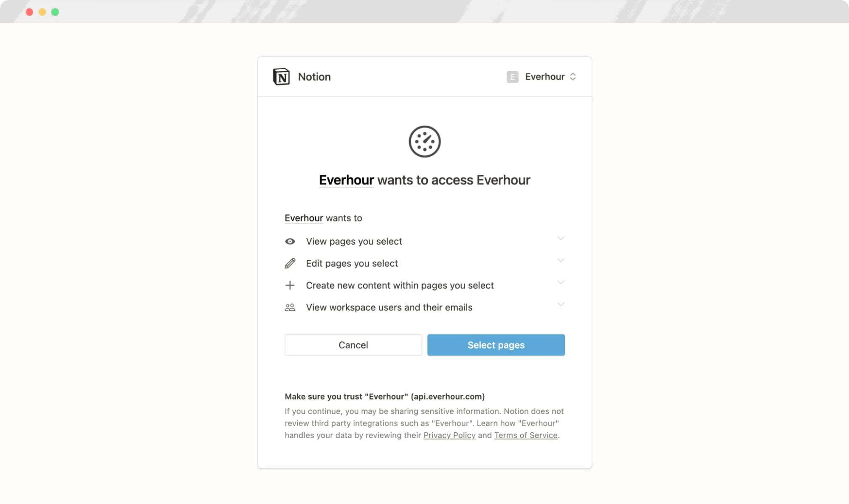Image resolution: width=849 pixels, height=504 pixels.
Task: Click the pencil icon next to edit permission
Action: pyautogui.click(x=290, y=263)
